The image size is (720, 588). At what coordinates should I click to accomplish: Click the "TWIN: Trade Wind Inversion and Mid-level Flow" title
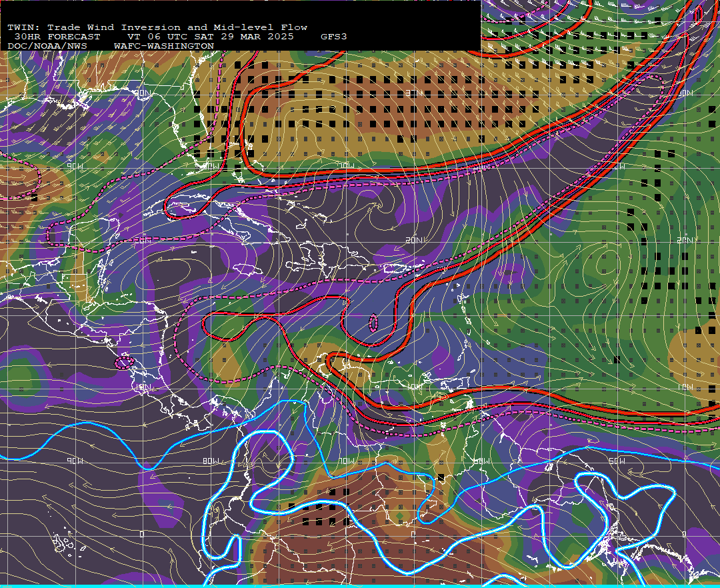(157, 27)
